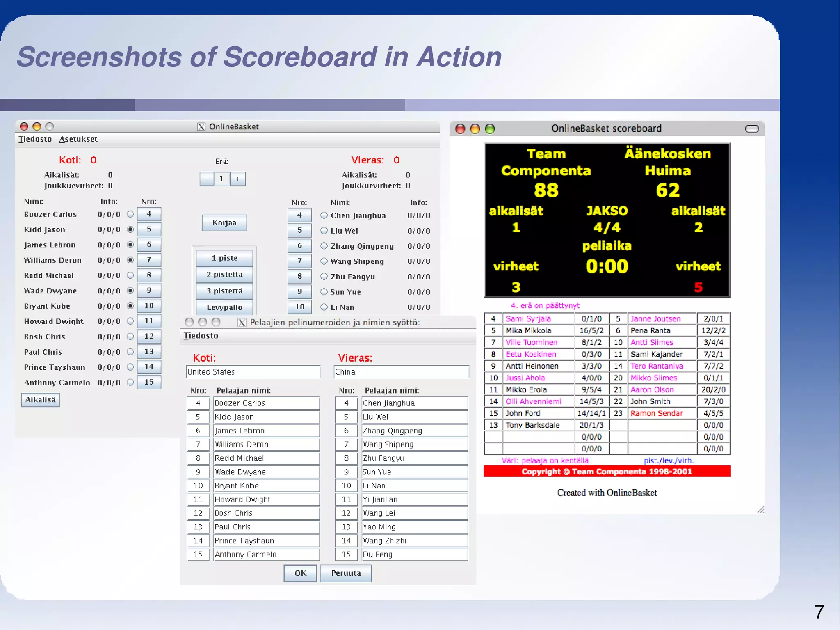Select Wang Shipeng radio button
This screenshot has height=630, width=840.
coord(324,261)
